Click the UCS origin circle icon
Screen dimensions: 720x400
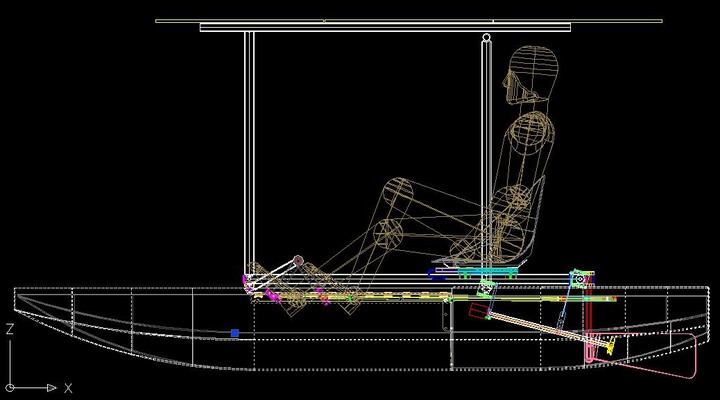(x=10, y=388)
